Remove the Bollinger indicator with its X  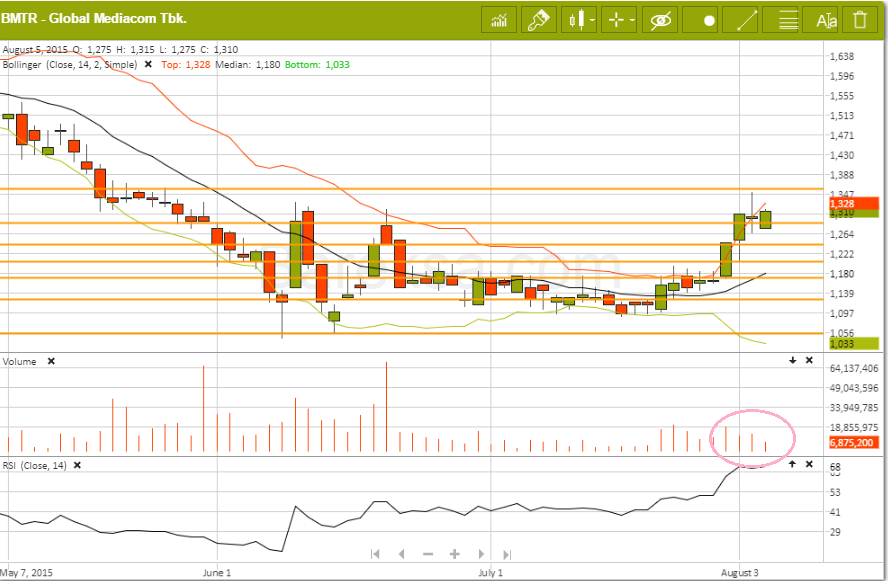click(148, 63)
